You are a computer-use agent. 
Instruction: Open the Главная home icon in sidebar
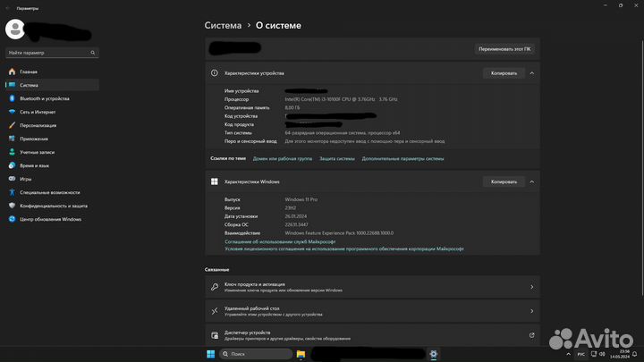tap(12, 72)
